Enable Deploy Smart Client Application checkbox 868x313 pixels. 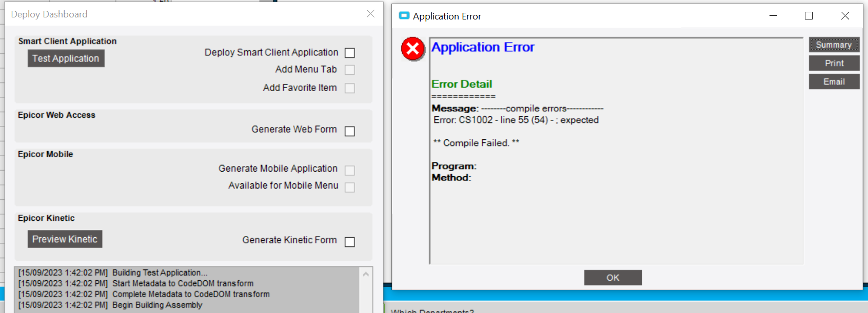(x=350, y=53)
